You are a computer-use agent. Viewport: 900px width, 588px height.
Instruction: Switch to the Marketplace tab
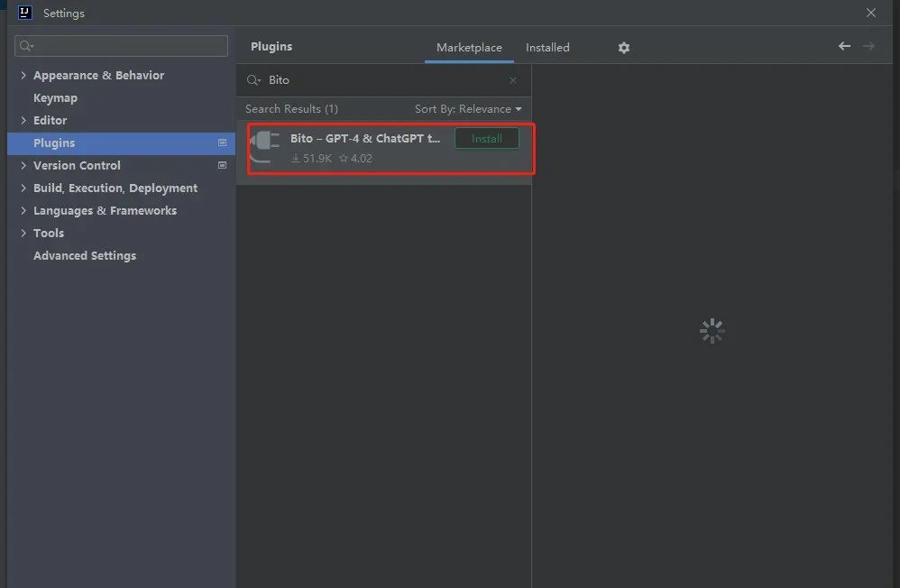click(x=469, y=48)
